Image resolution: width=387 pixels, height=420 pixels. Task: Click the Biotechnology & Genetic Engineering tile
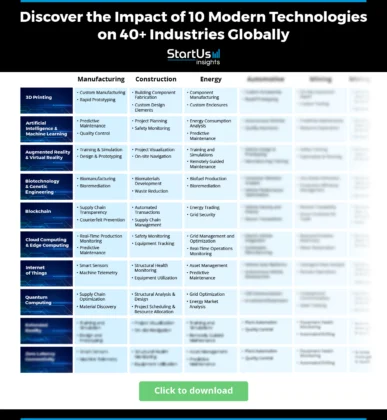[x=46, y=187]
